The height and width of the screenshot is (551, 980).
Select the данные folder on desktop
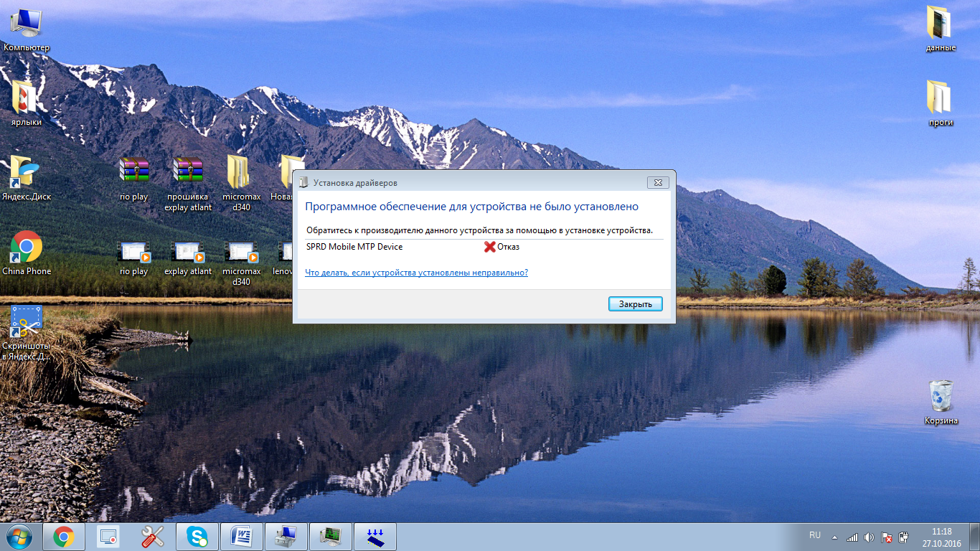(941, 30)
